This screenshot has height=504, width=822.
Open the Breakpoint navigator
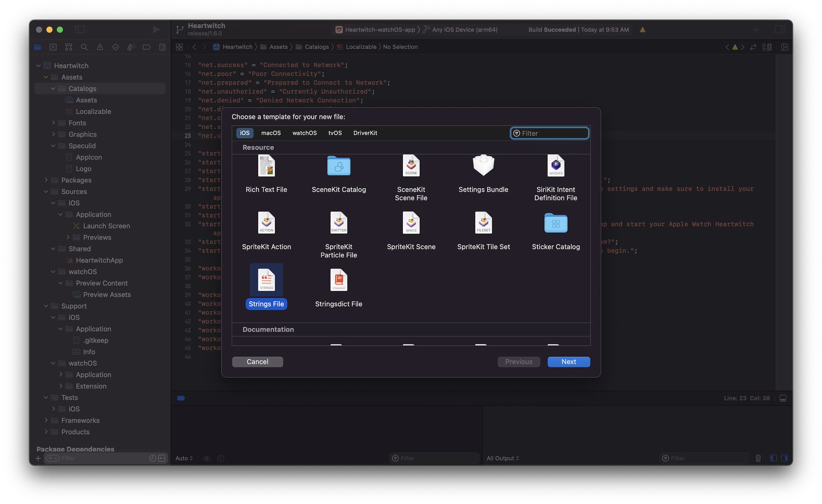pos(146,47)
